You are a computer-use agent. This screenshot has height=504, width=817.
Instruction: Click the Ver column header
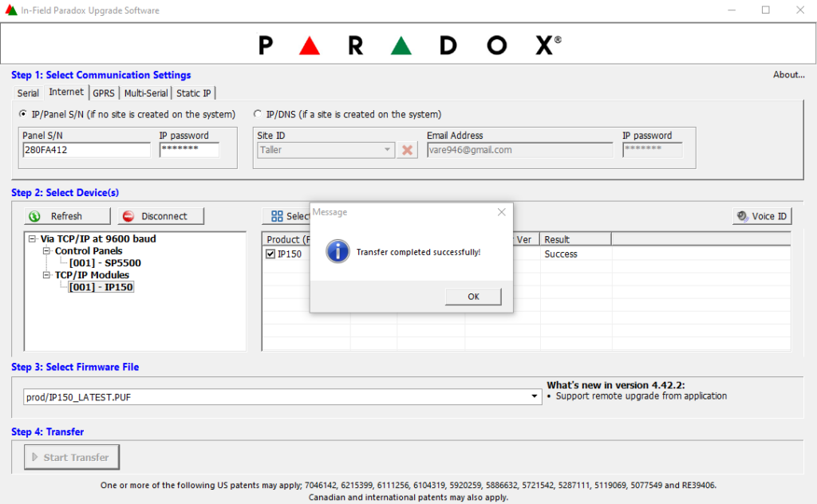point(526,239)
